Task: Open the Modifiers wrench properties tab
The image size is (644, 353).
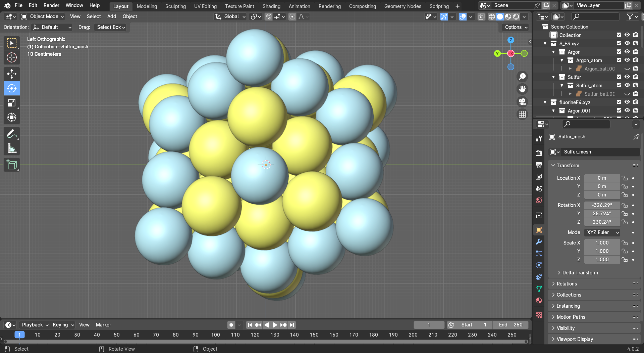Action: tap(539, 242)
